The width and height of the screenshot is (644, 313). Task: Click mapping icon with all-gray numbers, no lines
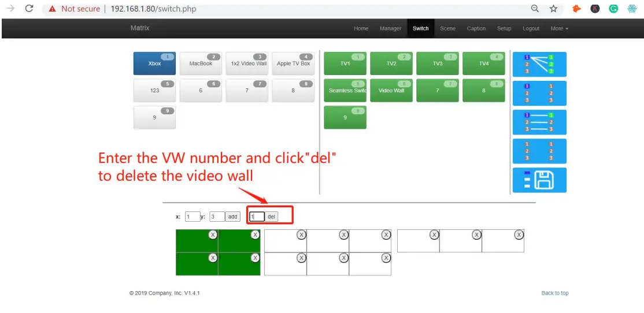[539, 151]
